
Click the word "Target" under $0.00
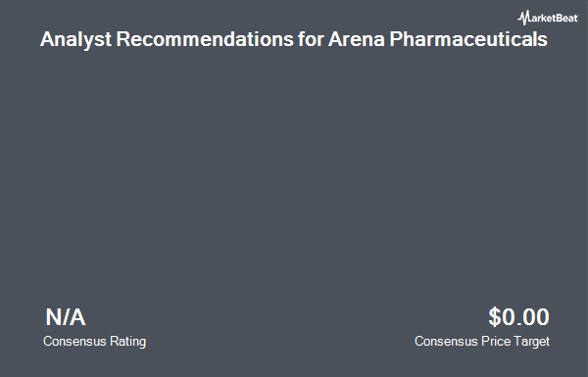click(x=531, y=342)
